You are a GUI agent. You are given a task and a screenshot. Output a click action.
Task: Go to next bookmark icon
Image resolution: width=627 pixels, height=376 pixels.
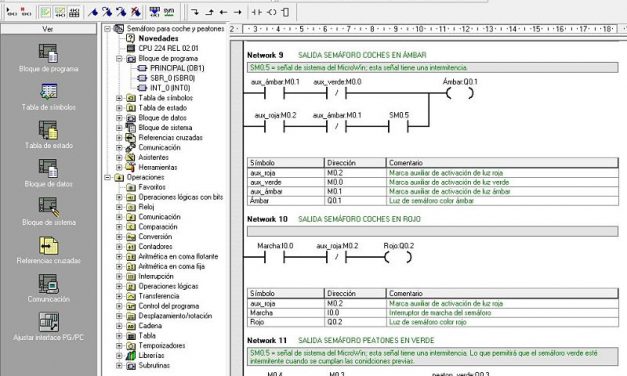click(x=107, y=12)
